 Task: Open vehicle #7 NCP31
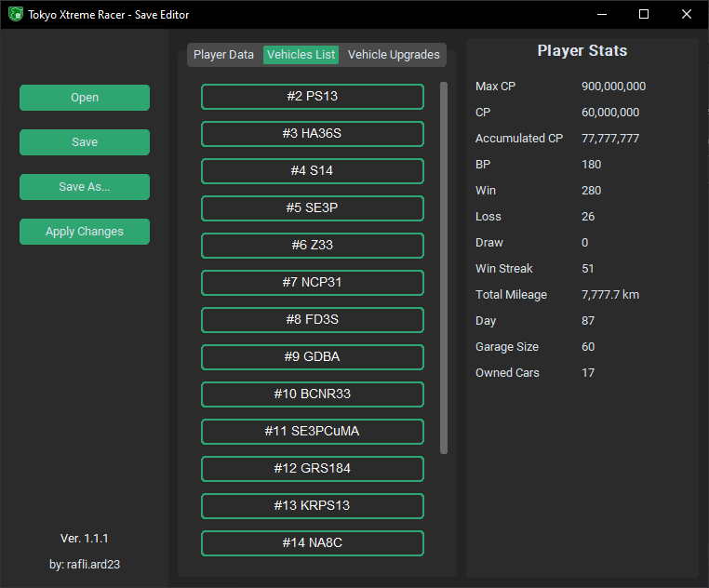click(313, 283)
